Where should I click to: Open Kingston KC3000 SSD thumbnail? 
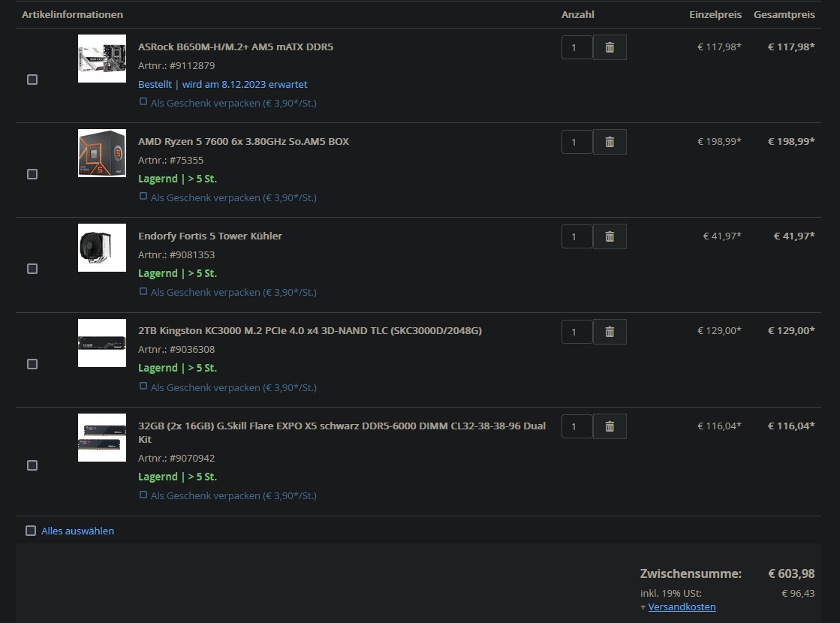[x=102, y=343]
